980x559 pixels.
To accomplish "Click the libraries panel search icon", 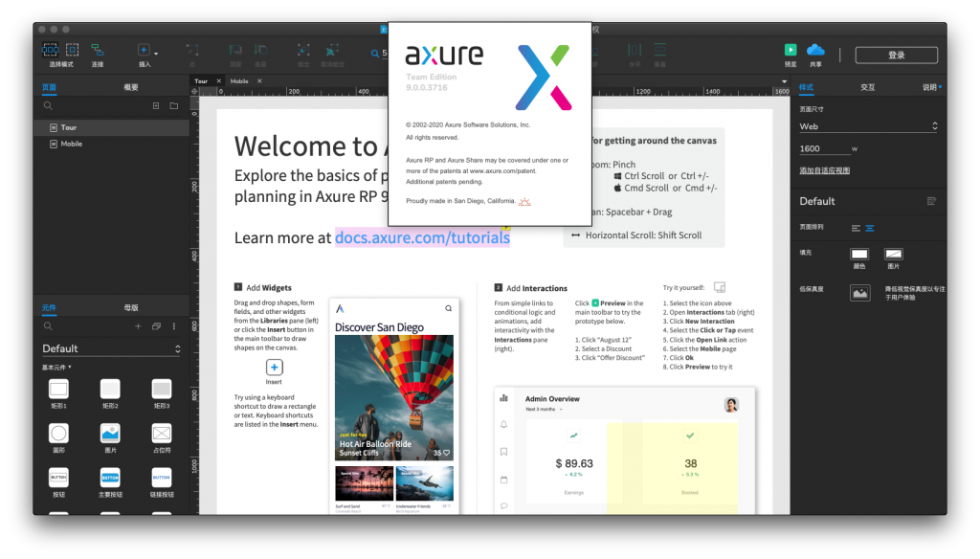I will [48, 326].
